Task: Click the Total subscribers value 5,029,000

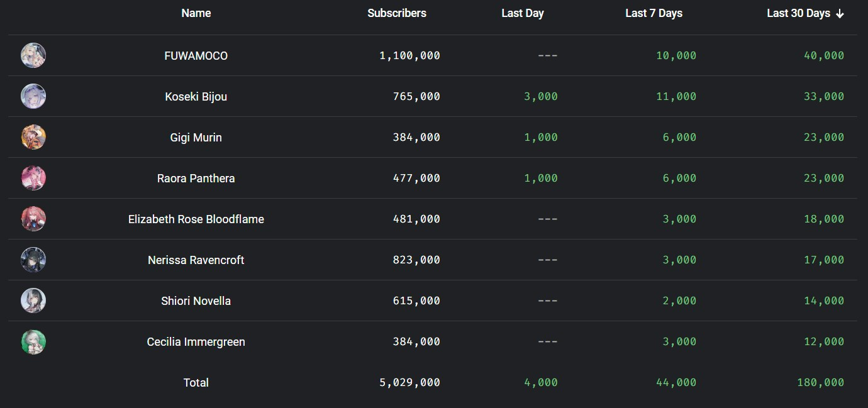Action: coord(409,383)
